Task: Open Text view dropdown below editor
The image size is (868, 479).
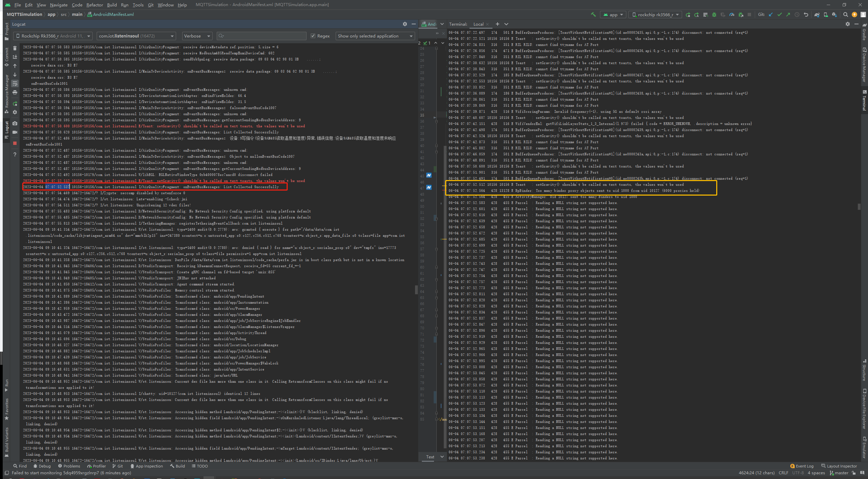Action: coord(434,457)
